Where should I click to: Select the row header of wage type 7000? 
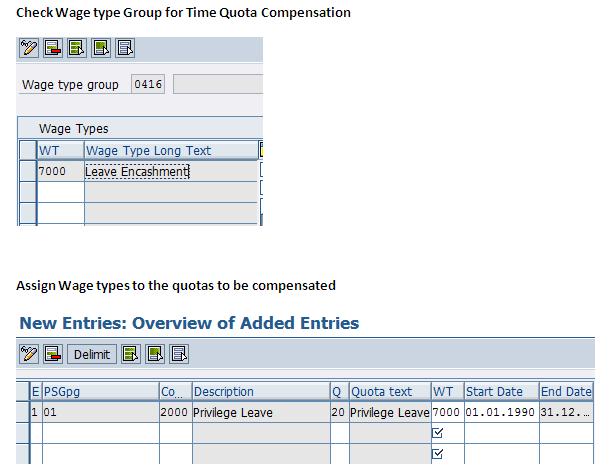click(27, 171)
